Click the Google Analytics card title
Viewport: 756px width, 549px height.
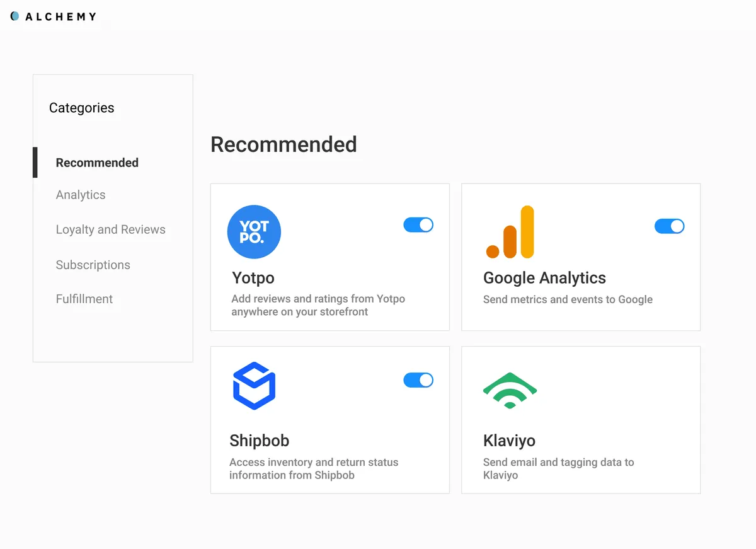[544, 278]
